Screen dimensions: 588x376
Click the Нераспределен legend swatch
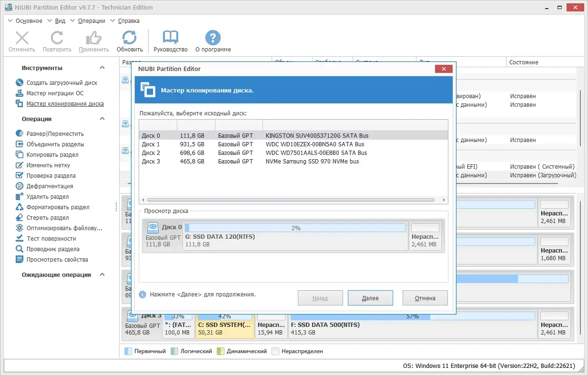point(275,351)
